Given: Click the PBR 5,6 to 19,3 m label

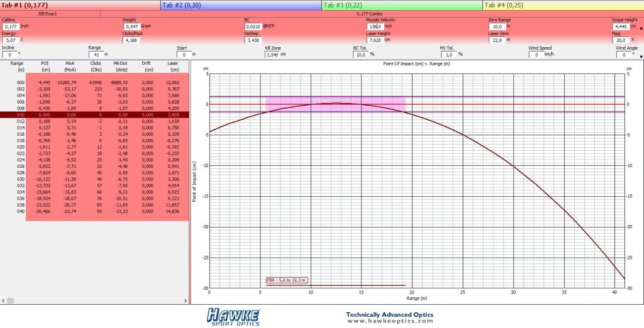Looking at the screenshot, I should tap(287, 280).
